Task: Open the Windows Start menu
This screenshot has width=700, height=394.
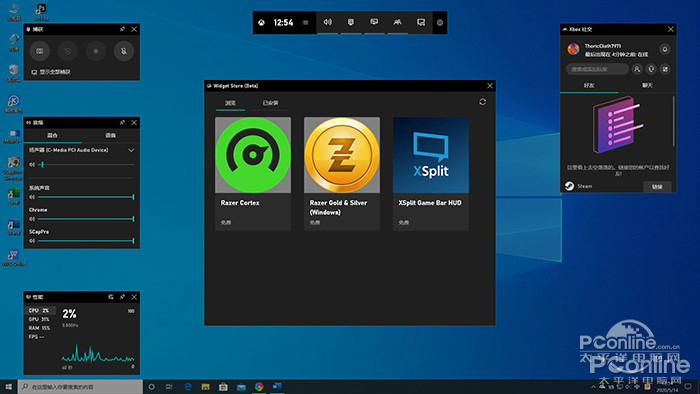Action: pyautogui.click(x=8, y=386)
